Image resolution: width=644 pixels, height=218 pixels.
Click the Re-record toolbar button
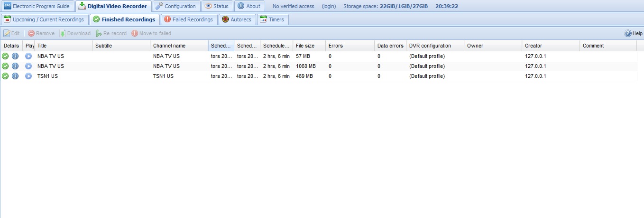click(111, 34)
